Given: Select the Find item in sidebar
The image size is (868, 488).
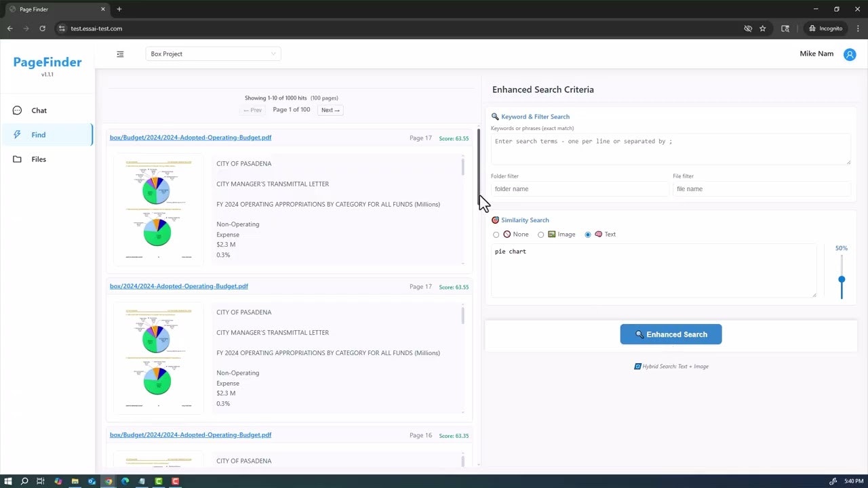Looking at the screenshot, I should pos(47,135).
